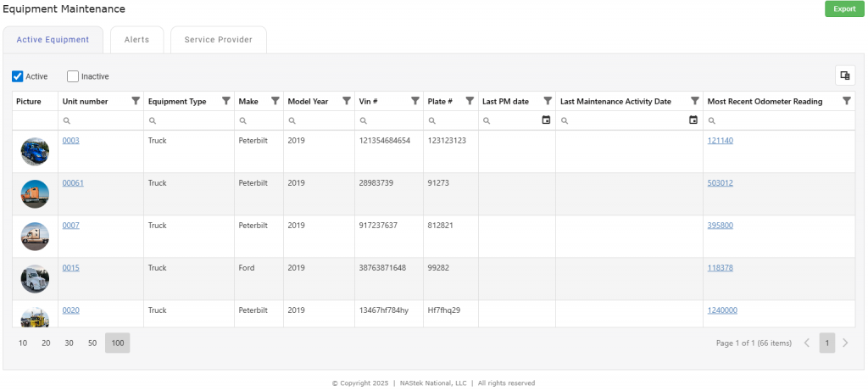
Task: Switch to the Alerts tab
Action: pos(136,40)
